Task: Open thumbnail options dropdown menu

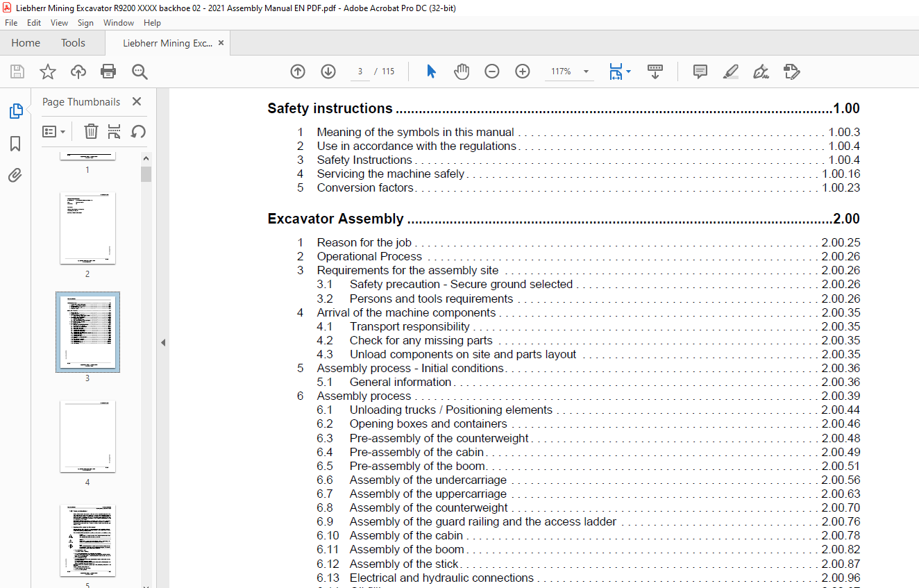Action: pos(54,131)
